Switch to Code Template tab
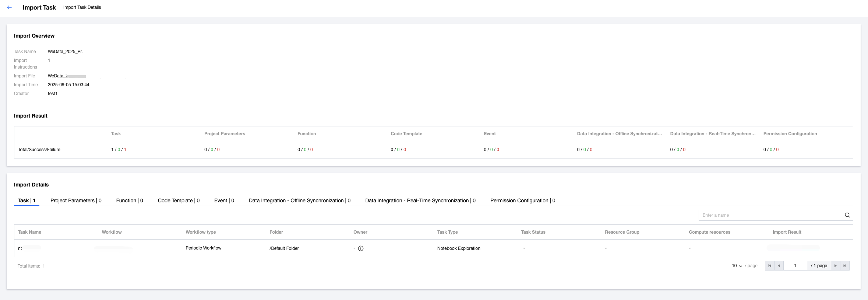Viewport: 868px width, 300px height. (x=179, y=200)
